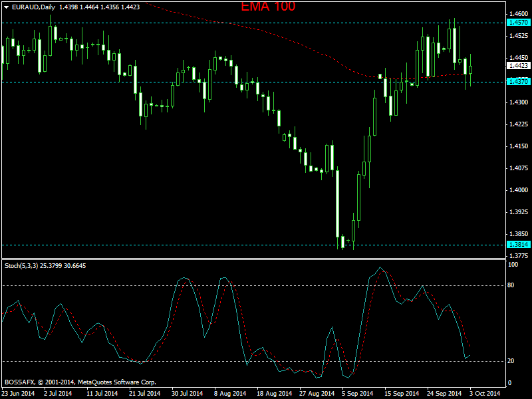Click the OHLC values next to chart title
The width and height of the screenshot is (532, 399).
(x=95, y=7)
